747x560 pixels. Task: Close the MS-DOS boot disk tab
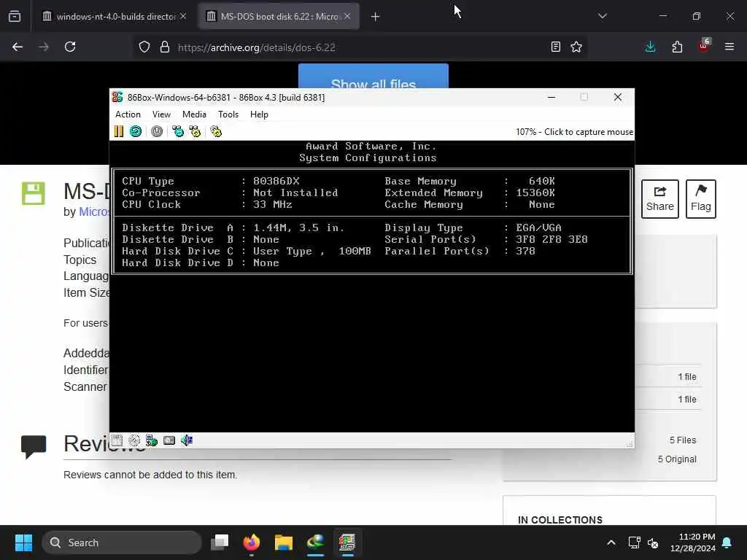[x=347, y=16]
